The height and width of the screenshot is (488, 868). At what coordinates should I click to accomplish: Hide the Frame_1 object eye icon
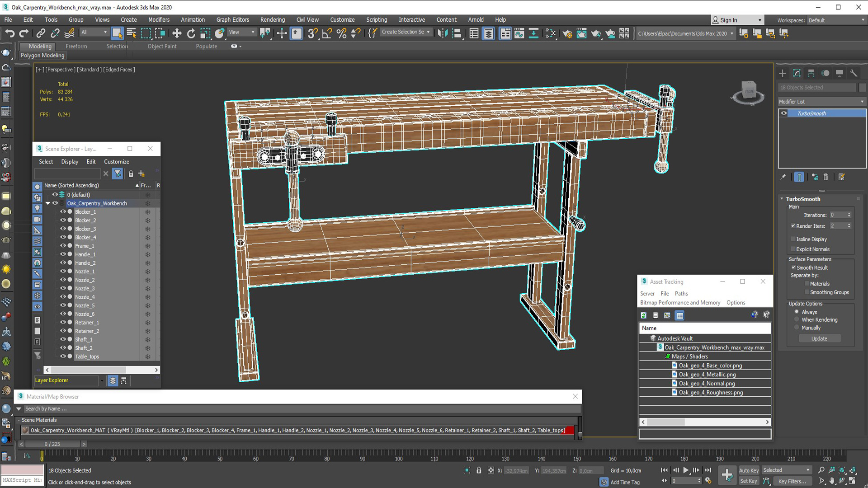[63, 246]
